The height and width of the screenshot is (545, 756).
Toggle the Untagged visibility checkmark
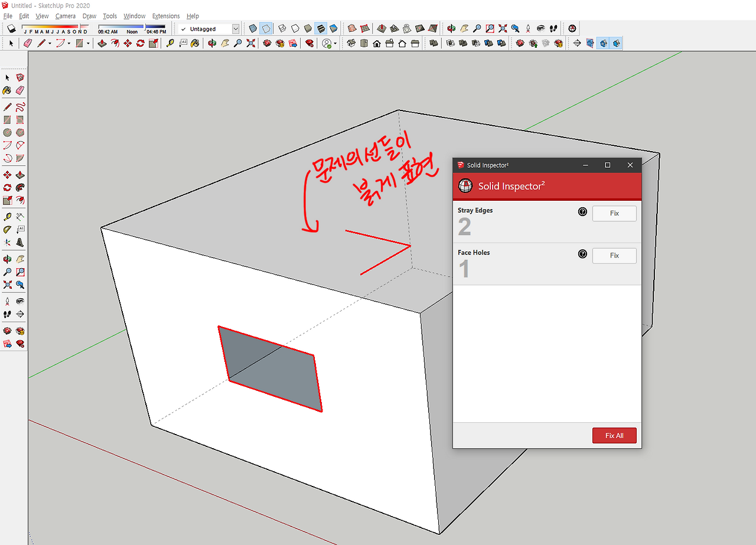point(183,28)
